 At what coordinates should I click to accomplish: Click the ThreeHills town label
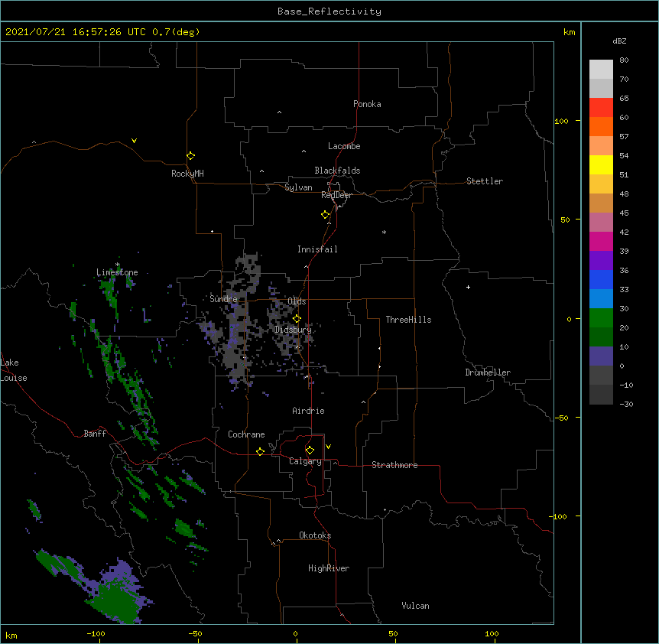tap(408, 320)
